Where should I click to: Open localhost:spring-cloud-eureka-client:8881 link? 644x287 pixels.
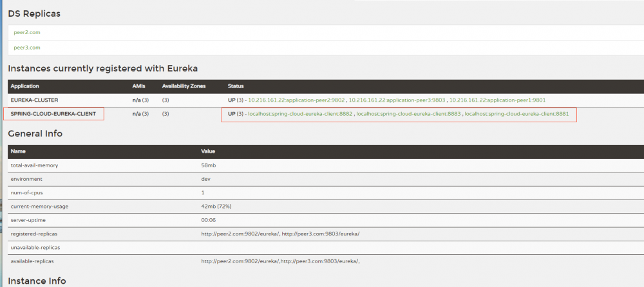click(516, 114)
